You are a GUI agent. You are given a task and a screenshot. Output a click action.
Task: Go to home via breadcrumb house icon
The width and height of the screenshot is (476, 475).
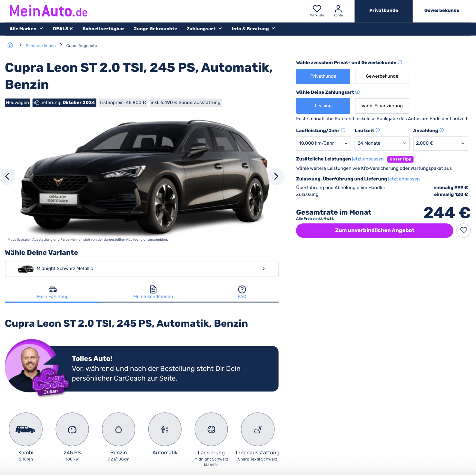click(x=10, y=45)
